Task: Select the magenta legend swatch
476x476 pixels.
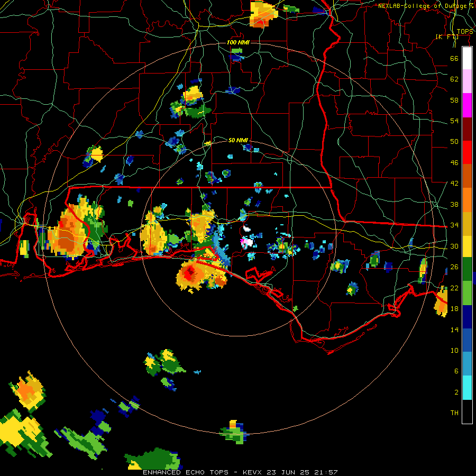Action: 467,105
